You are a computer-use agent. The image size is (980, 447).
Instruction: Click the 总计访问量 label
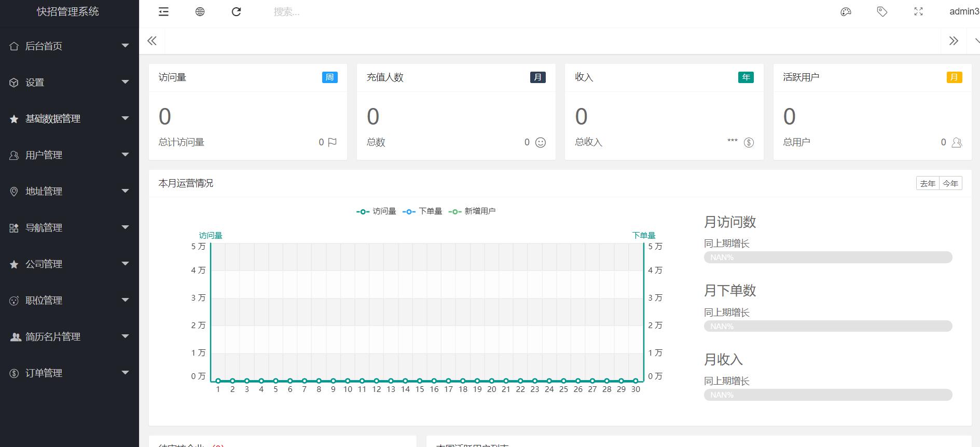click(x=182, y=142)
